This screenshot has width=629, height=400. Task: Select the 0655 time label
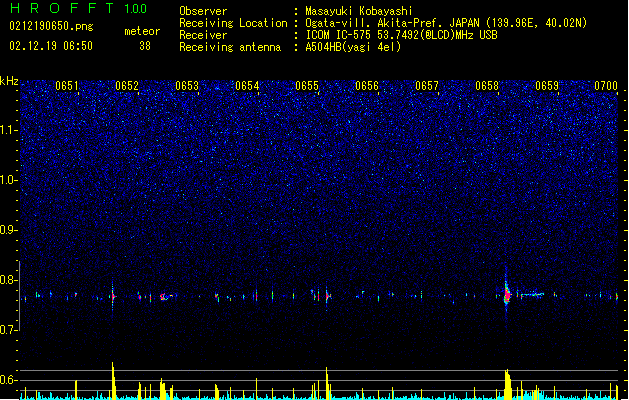point(307,86)
